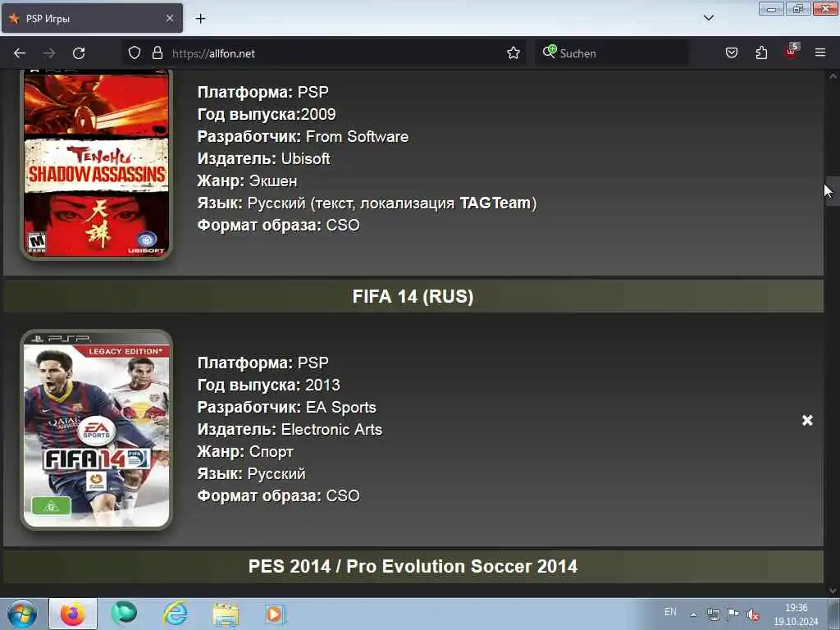The image size is (840, 630).
Task: List all tabs via chevron dropdown
Action: (x=708, y=18)
